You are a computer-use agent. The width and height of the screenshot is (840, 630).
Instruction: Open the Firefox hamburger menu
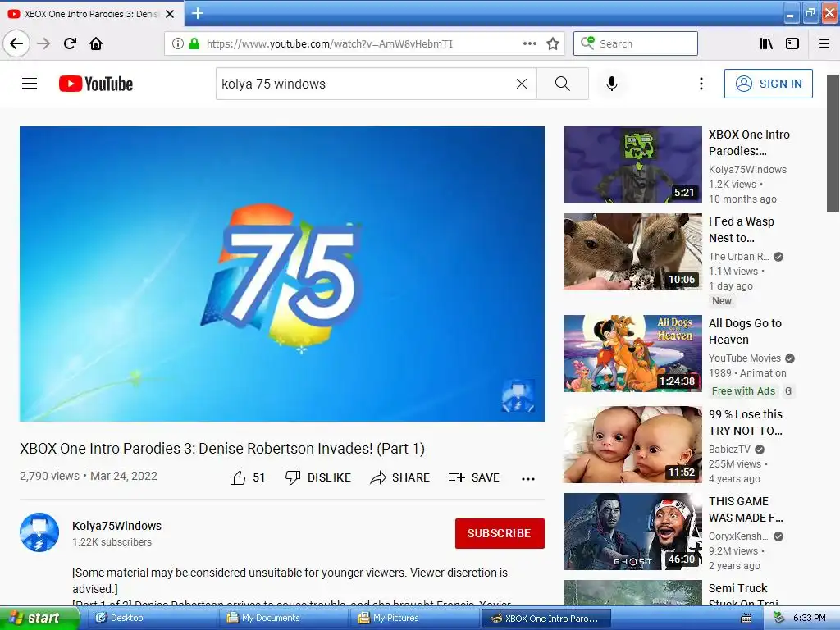click(x=824, y=43)
